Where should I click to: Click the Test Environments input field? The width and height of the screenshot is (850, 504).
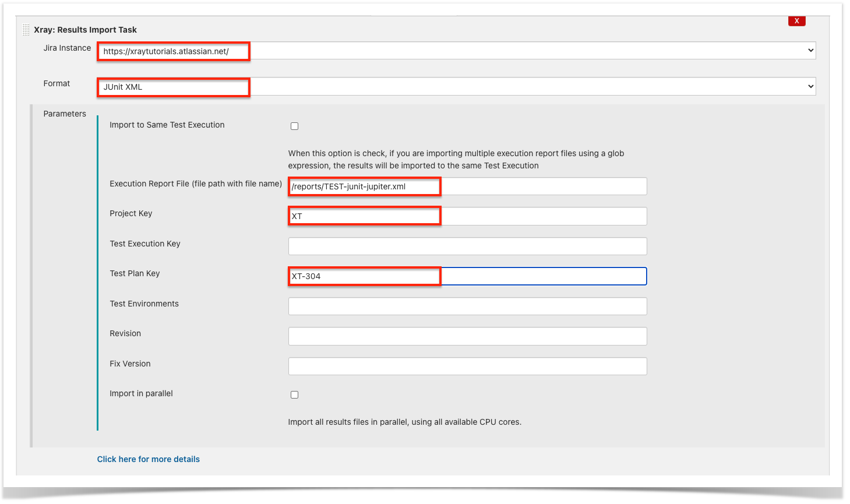(467, 306)
